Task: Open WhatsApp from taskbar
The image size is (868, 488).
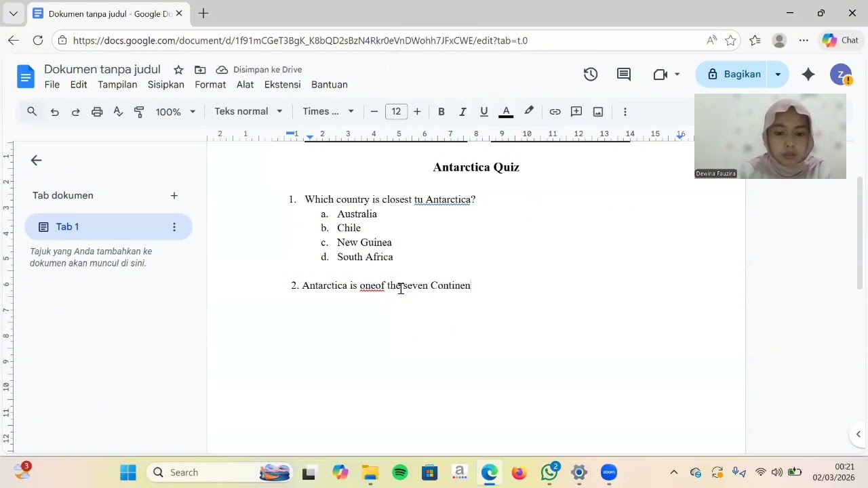Action: (x=549, y=472)
